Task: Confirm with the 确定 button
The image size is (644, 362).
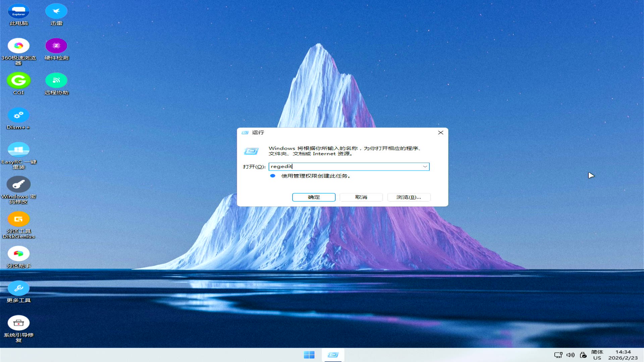Action: 313,197
